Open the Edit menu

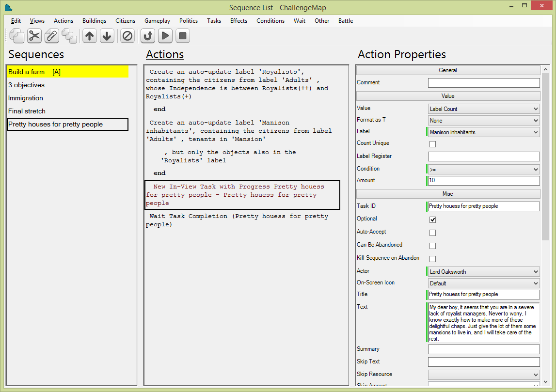point(16,20)
